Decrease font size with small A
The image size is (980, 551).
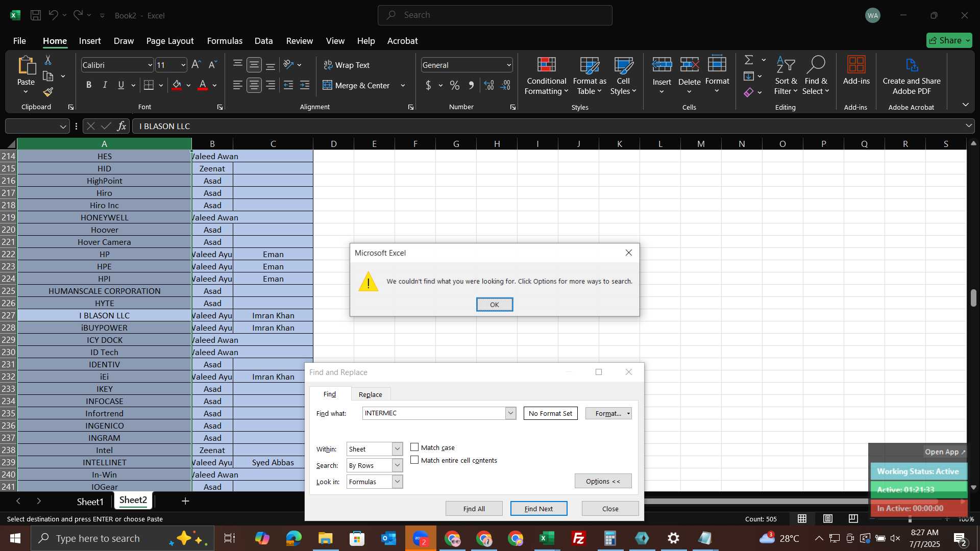213,65
